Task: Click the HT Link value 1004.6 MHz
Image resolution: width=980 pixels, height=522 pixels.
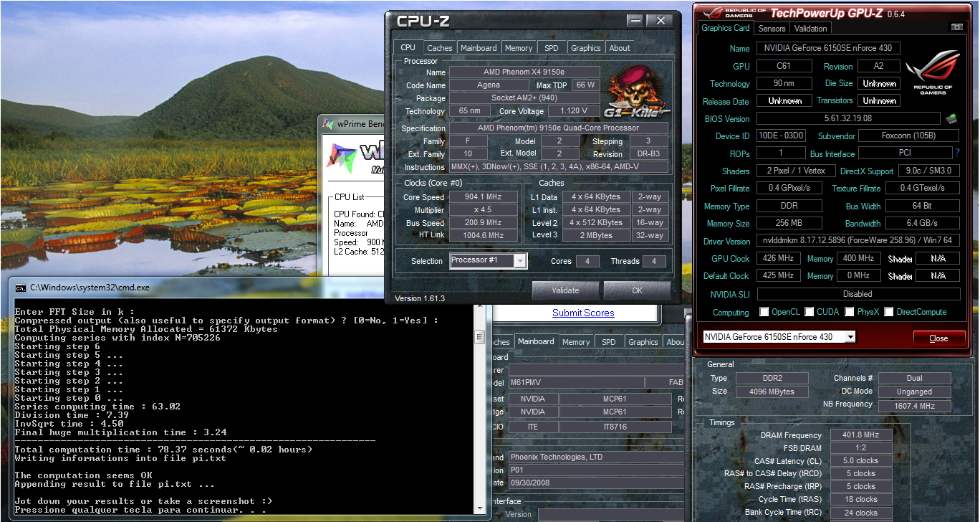Action: click(x=484, y=235)
